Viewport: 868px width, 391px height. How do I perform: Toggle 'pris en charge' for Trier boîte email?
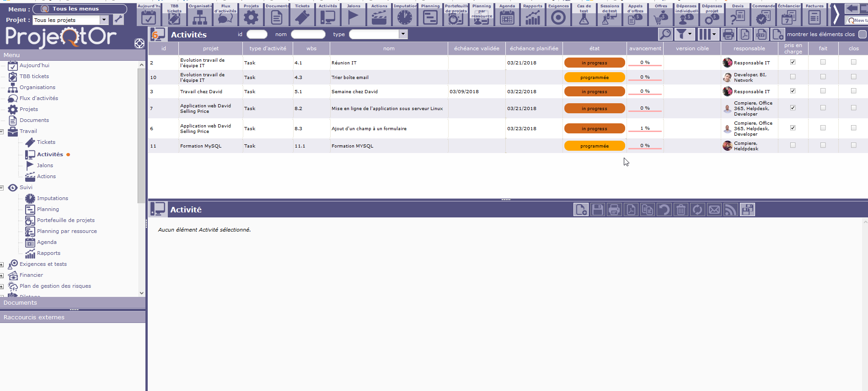793,77
